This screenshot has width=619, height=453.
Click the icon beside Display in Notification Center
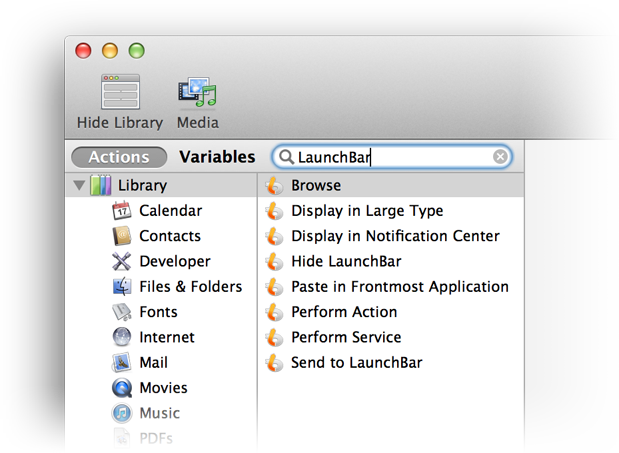274,236
